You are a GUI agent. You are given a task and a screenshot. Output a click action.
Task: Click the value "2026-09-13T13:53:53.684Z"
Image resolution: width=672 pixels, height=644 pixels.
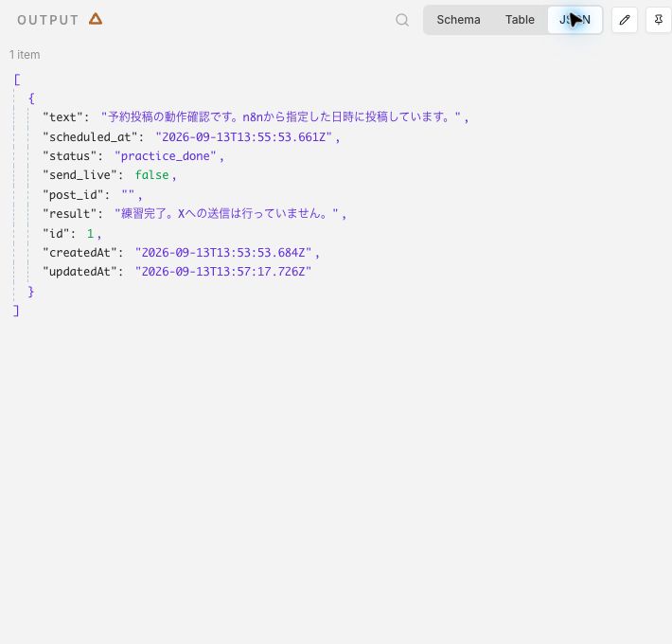223,253
